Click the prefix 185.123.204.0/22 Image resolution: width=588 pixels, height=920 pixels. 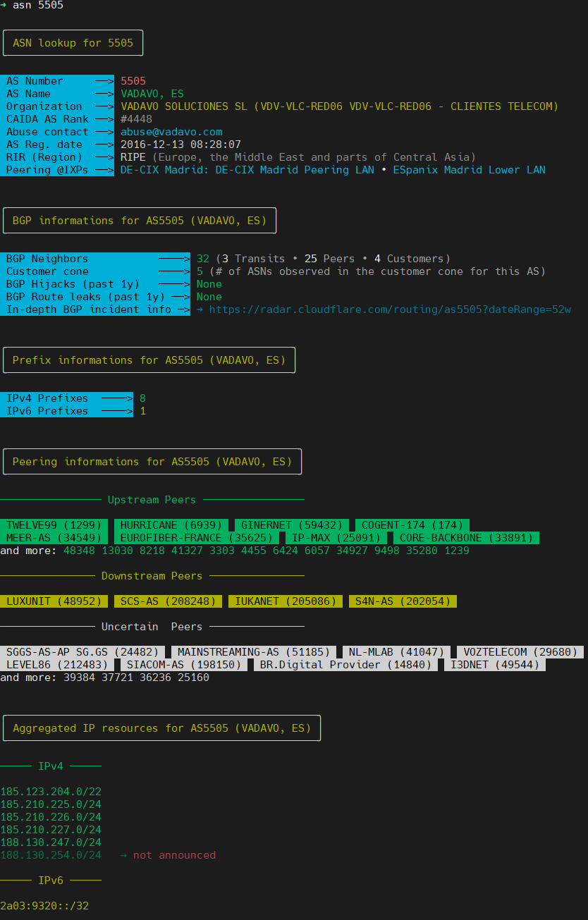51,792
